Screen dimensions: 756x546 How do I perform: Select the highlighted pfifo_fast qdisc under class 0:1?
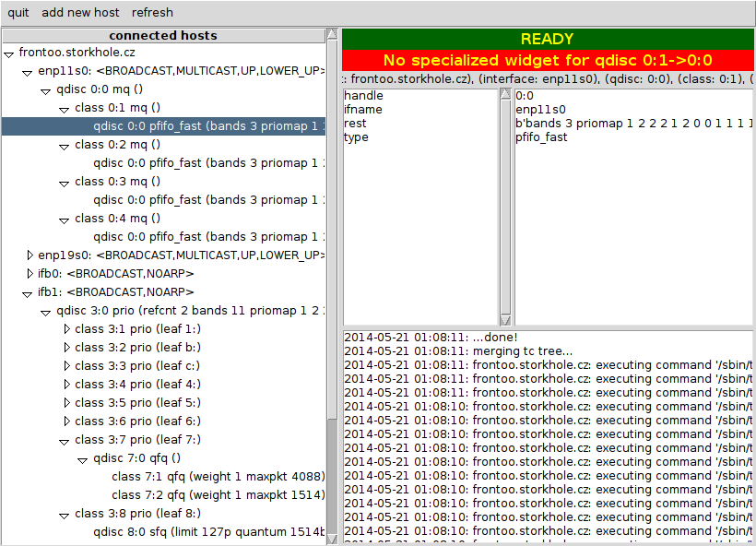(x=164, y=126)
